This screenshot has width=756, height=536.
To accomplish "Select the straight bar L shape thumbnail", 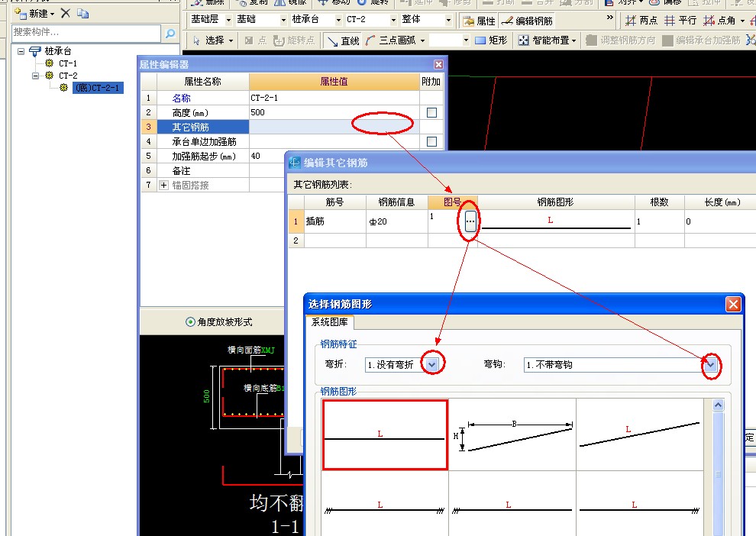I will coord(385,434).
